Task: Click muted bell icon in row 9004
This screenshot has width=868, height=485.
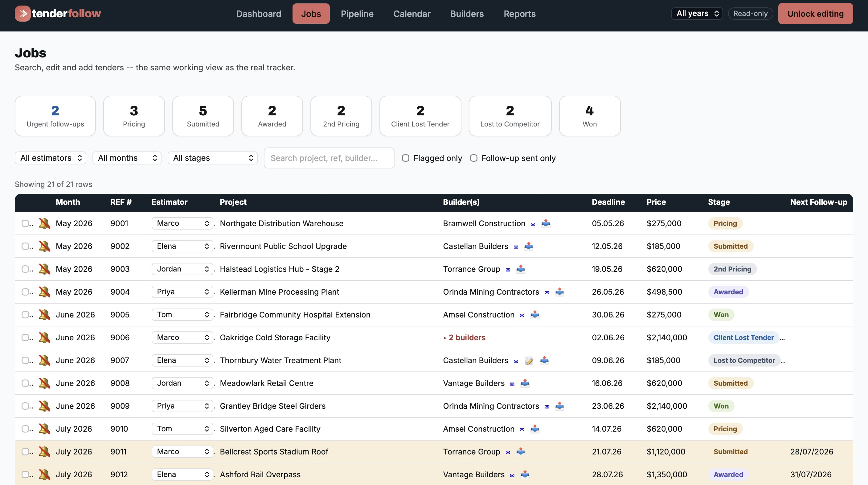Action: coord(44,292)
